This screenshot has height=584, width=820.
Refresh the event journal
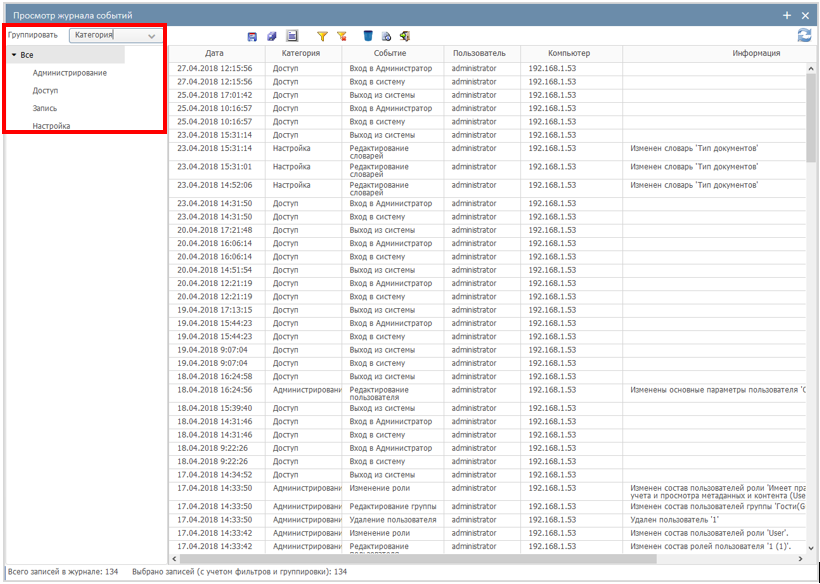click(x=804, y=36)
